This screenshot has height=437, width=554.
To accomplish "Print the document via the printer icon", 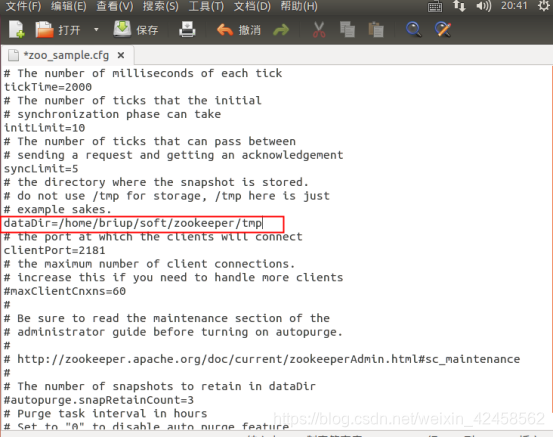I will coord(187,30).
